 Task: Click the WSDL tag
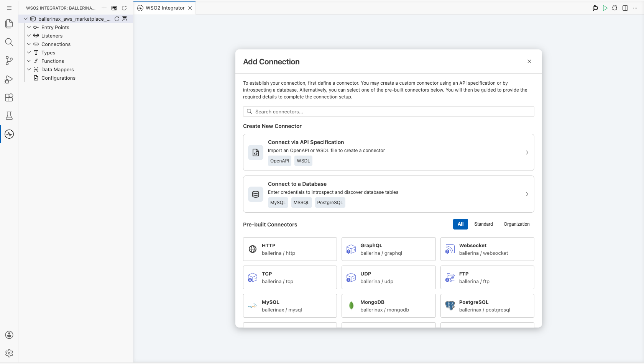coord(303,161)
